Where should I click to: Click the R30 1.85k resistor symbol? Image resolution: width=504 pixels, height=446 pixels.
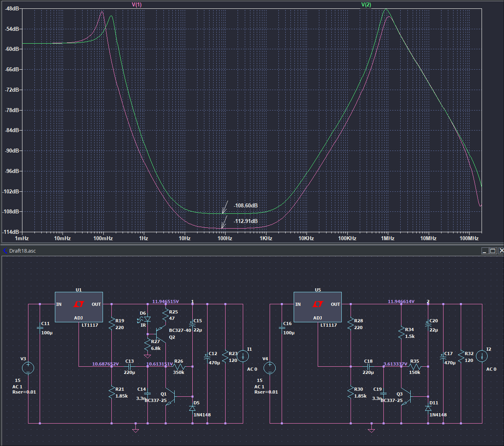[x=351, y=392]
